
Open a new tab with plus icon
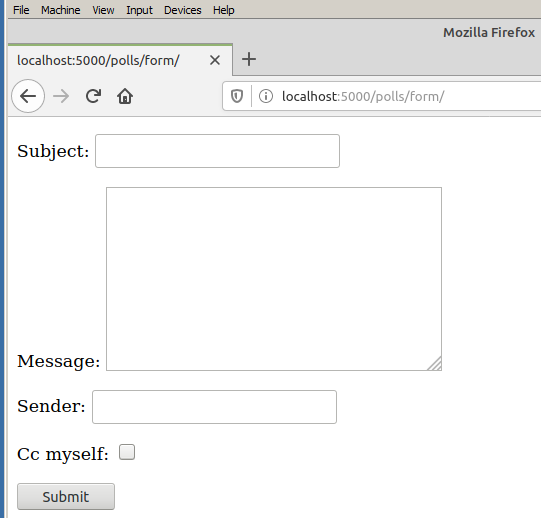[x=249, y=59]
